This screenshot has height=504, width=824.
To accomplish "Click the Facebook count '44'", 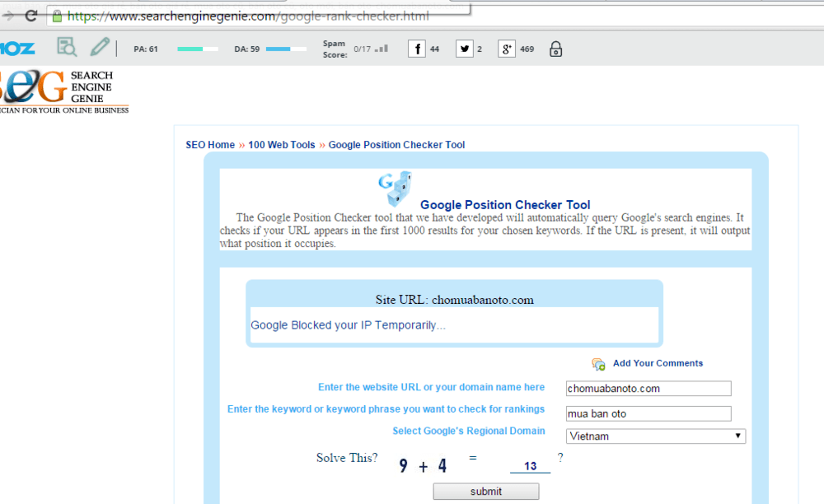I will click(x=434, y=49).
